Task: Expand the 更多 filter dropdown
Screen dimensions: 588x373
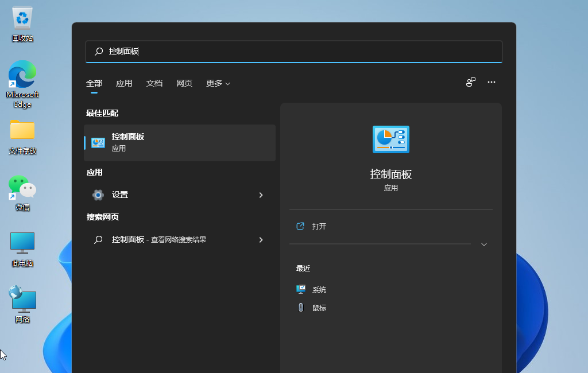Action: pyautogui.click(x=218, y=83)
